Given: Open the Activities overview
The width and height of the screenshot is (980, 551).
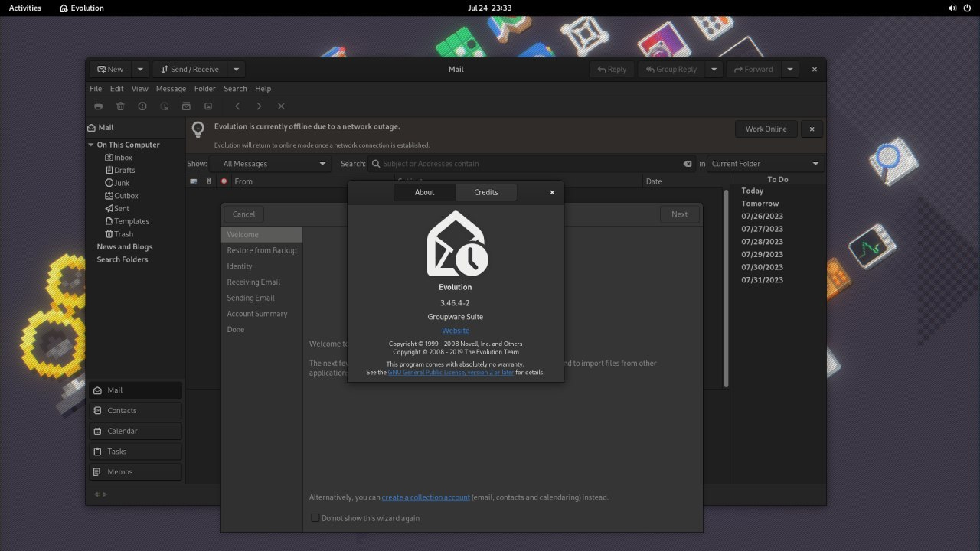Looking at the screenshot, I should (25, 8).
